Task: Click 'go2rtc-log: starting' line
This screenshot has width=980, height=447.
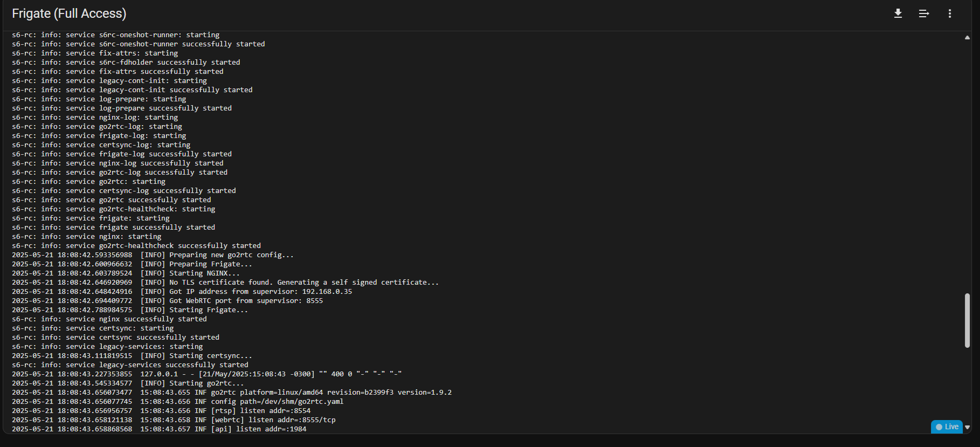Action: [97, 127]
